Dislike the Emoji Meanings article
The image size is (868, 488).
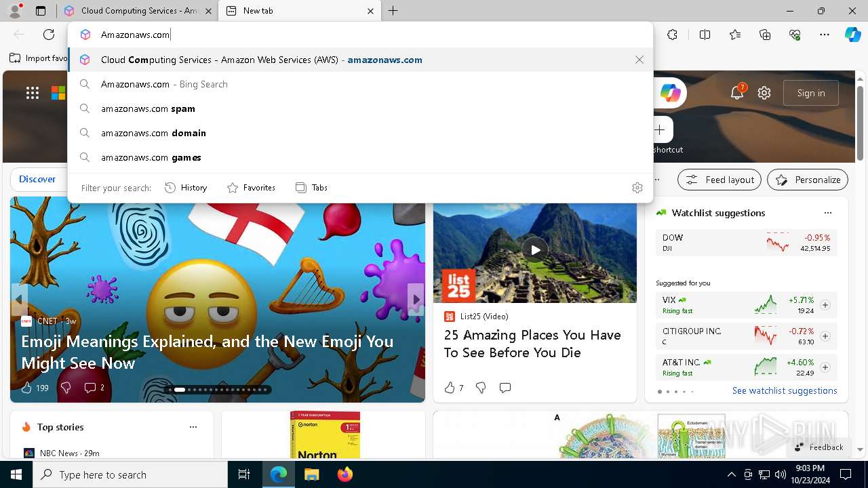pos(66,388)
